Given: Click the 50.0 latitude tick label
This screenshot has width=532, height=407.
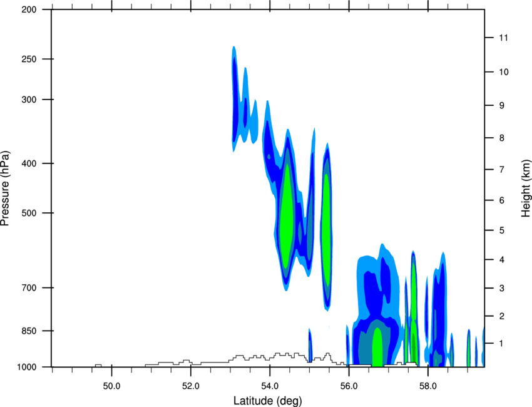Looking at the screenshot, I should (x=111, y=386).
